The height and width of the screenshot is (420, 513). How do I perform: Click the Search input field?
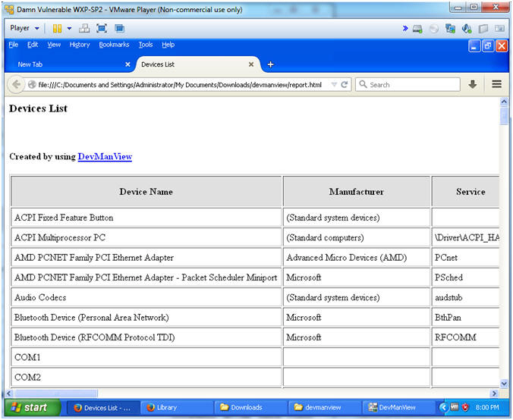[x=408, y=85]
